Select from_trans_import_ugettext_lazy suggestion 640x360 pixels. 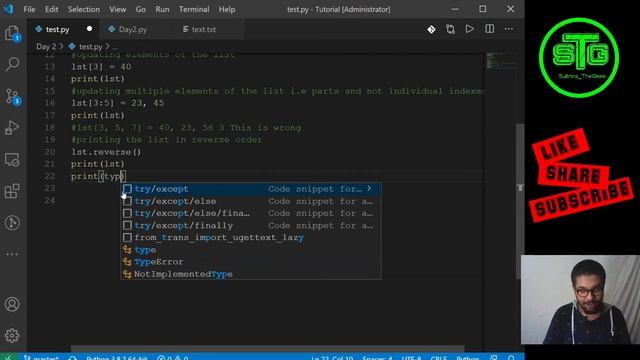pyautogui.click(x=251, y=237)
